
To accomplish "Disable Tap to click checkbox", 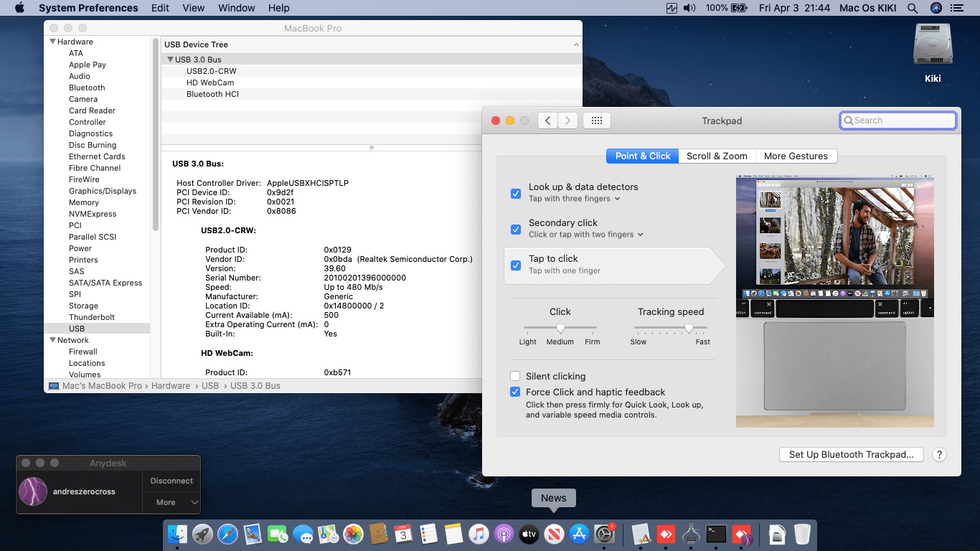I will [x=515, y=265].
